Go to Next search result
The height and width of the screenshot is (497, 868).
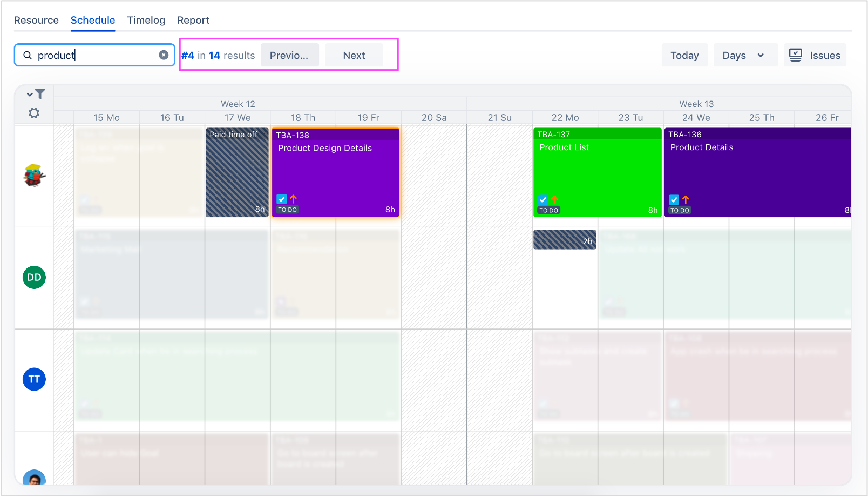(354, 55)
